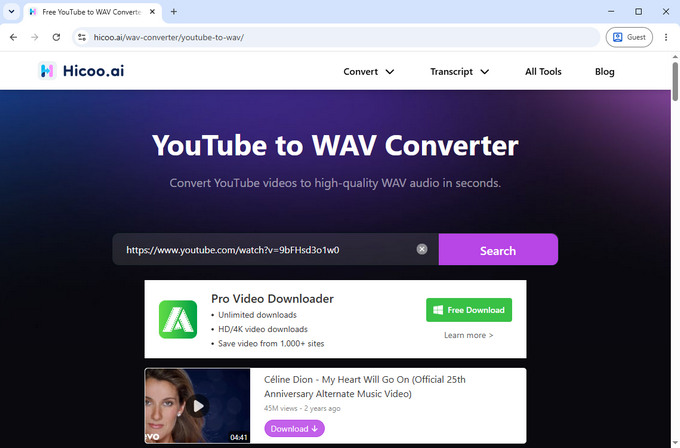This screenshot has height=448, width=680.
Task: Clear the URL with the X icon
Action: pos(422,249)
